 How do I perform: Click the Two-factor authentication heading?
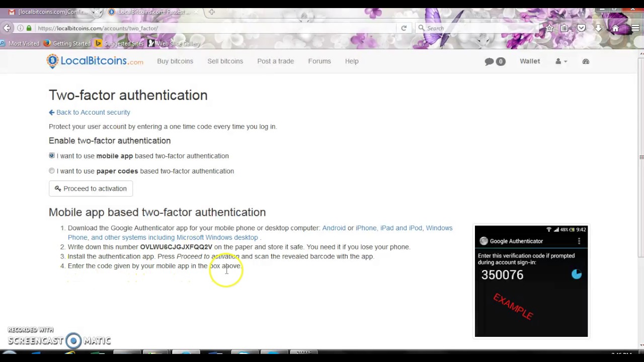(x=128, y=95)
